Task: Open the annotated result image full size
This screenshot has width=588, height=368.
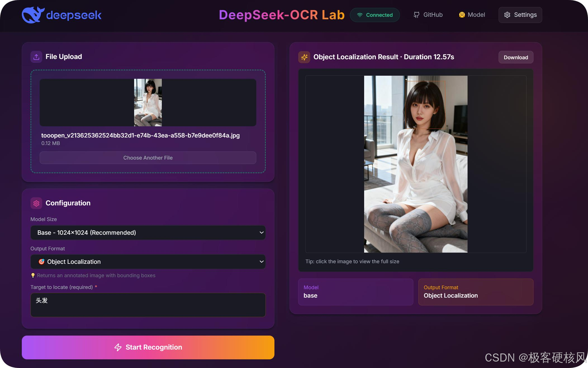Action: coord(416,164)
